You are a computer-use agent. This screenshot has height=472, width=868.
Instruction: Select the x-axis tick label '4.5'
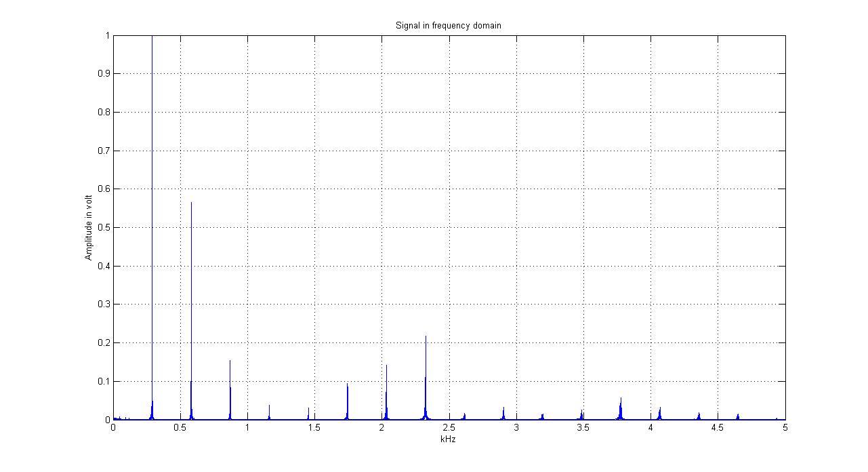718,428
